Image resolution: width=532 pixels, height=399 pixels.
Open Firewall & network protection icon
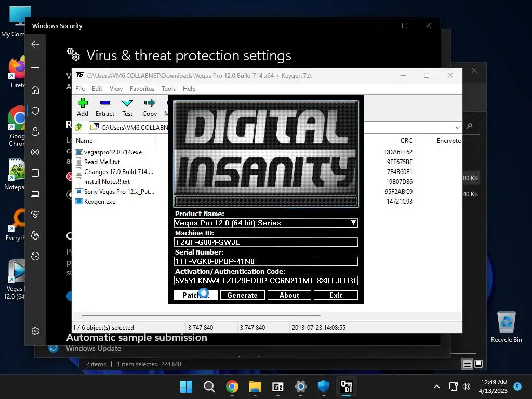click(x=35, y=152)
